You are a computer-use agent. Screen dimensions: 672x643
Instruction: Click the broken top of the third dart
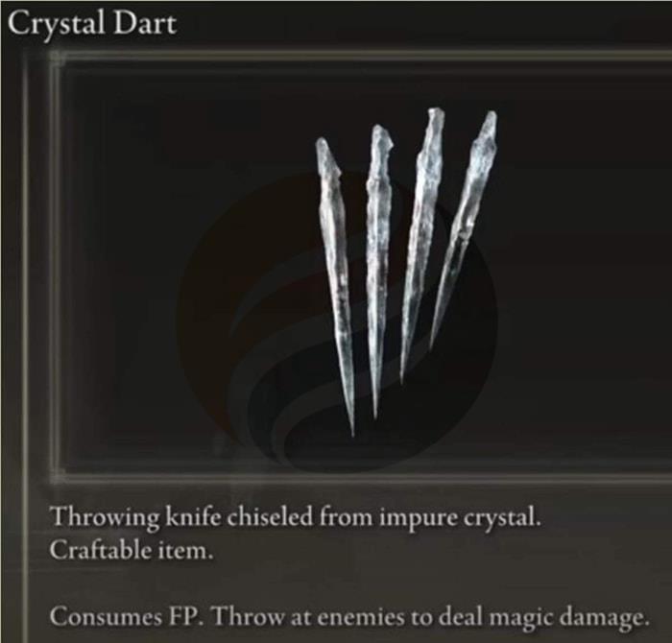coord(435,120)
